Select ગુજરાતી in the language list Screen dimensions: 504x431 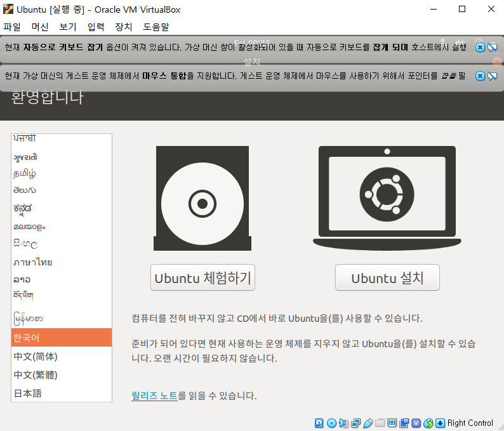point(62,157)
